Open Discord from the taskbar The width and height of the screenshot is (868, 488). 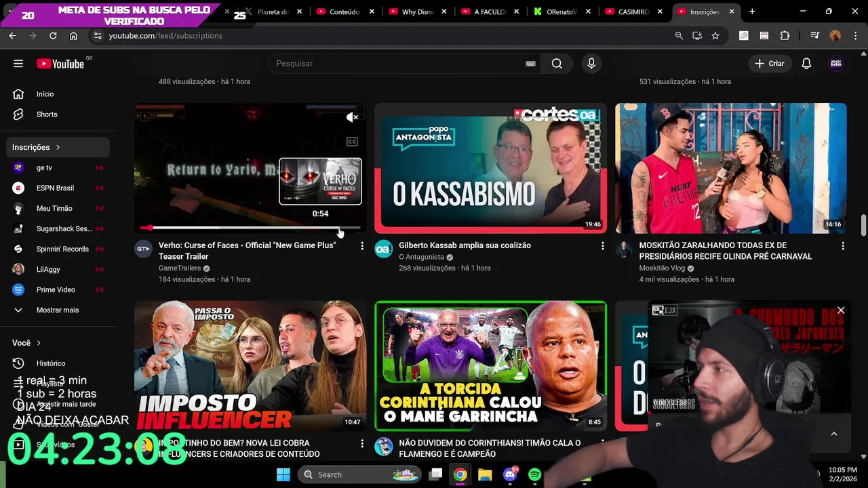tap(510, 474)
